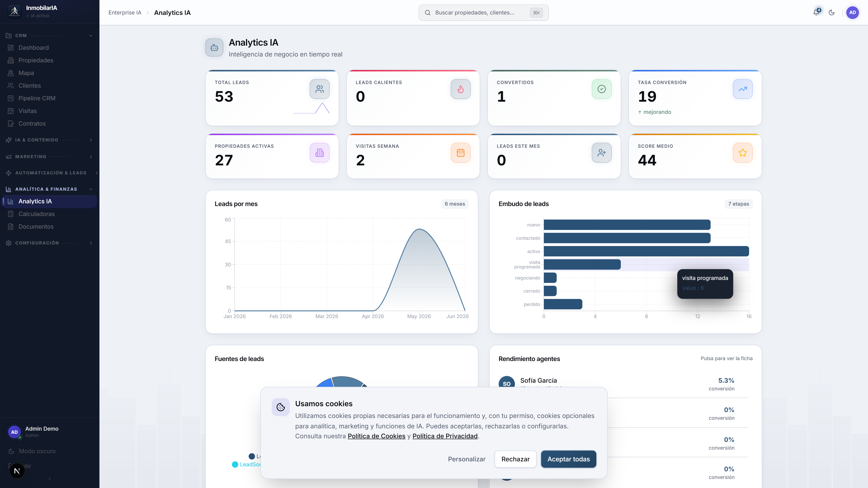Click the Rechazar cookies button

click(x=515, y=459)
